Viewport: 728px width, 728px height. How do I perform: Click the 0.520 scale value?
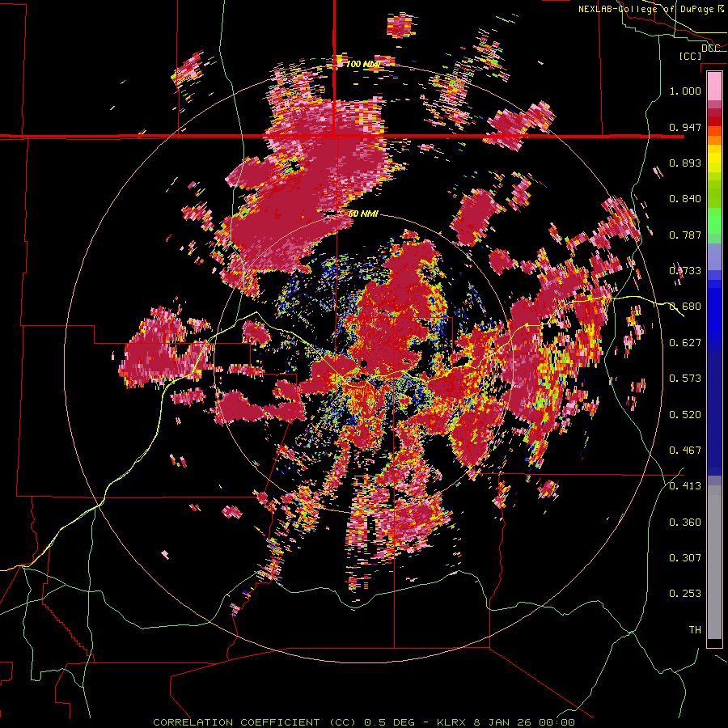(x=685, y=414)
